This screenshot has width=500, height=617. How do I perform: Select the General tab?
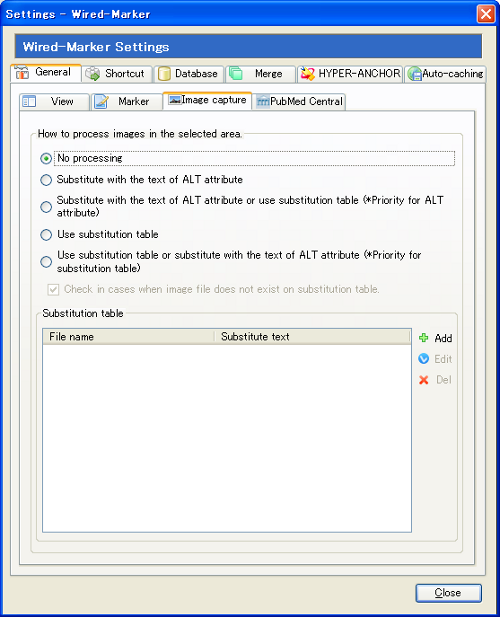(46, 73)
